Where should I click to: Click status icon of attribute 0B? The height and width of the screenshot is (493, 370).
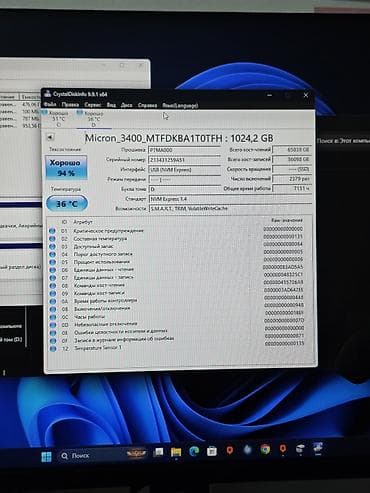(52, 309)
